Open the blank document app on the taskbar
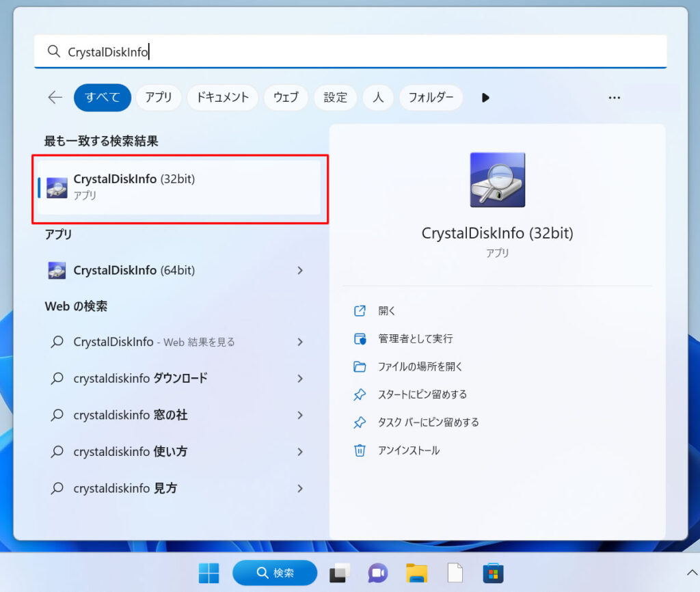The width and height of the screenshot is (700, 592). pos(455,573)
